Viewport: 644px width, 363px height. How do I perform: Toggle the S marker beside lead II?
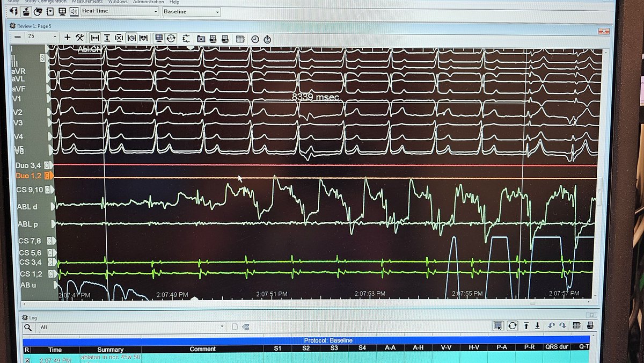pos(42,57)
